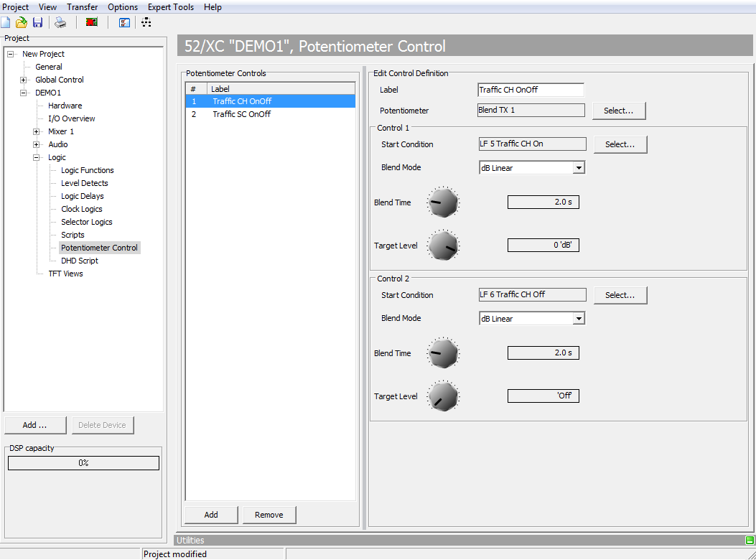Click the printer icon to print
Screen dimensions: 756x560
tap(60, 22)
